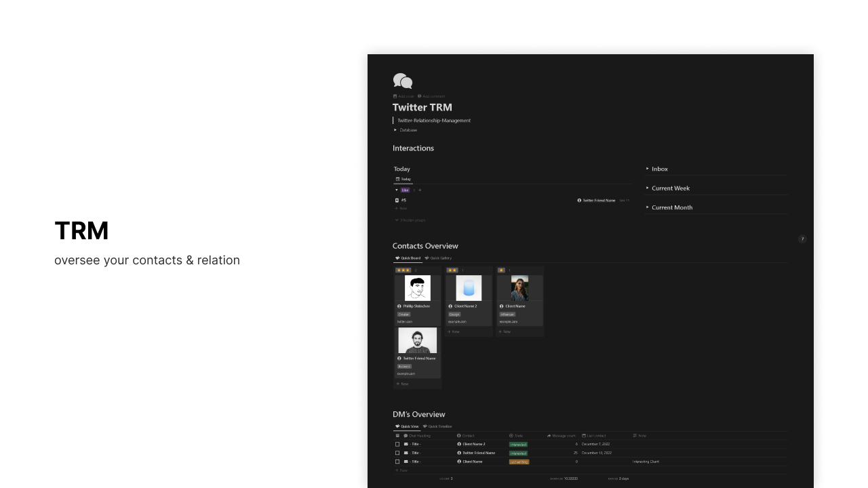Open bearded man photo on Twitter Friend card
The image size is (868, 488).
click(418, 340)
